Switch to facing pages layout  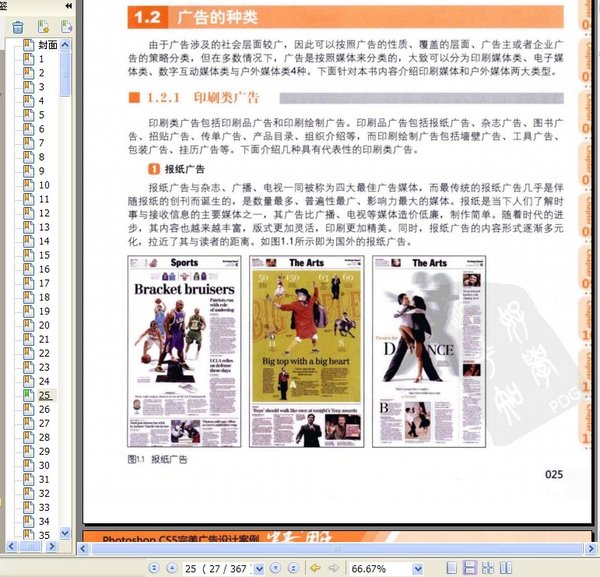point(506,568)
